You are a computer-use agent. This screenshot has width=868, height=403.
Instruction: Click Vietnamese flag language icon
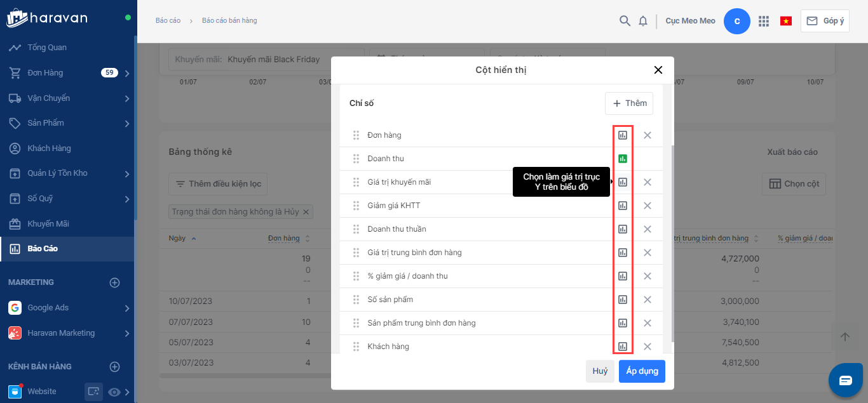pyautogui.click(x=786, y=21)
